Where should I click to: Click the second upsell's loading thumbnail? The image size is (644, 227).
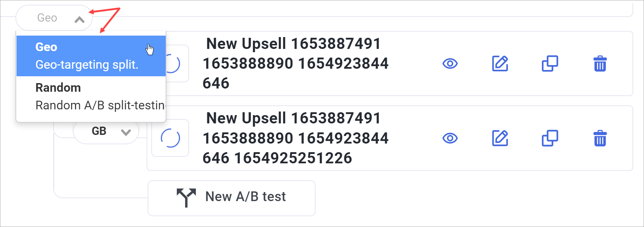[170, 138]
